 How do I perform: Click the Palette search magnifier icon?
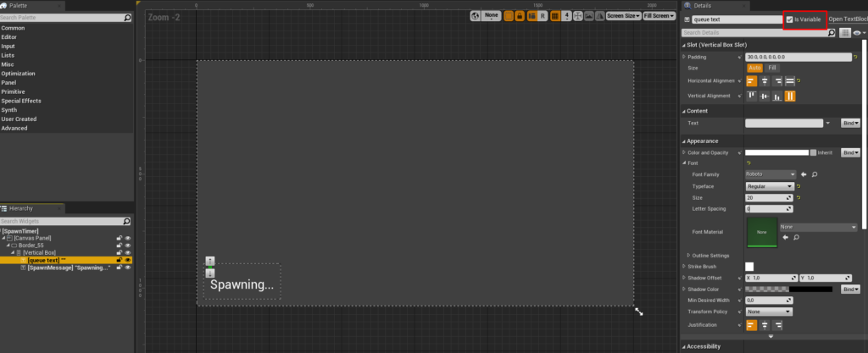[x=128, y=18]
